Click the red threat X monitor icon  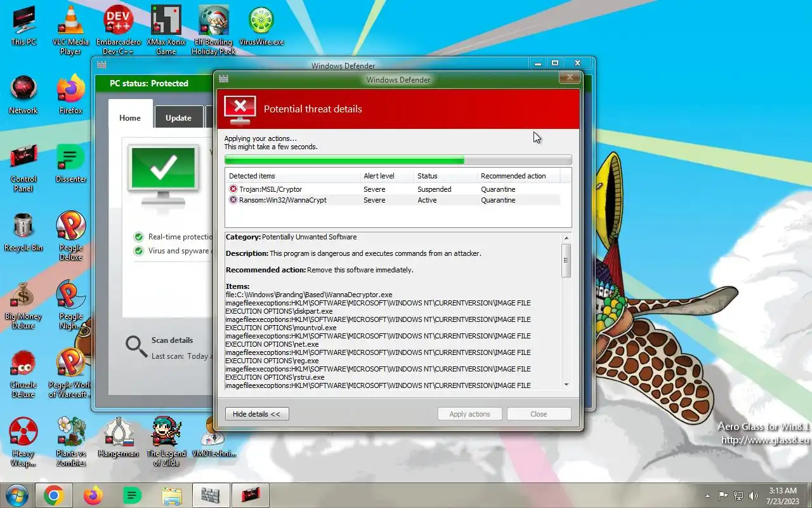pos(240,110)
